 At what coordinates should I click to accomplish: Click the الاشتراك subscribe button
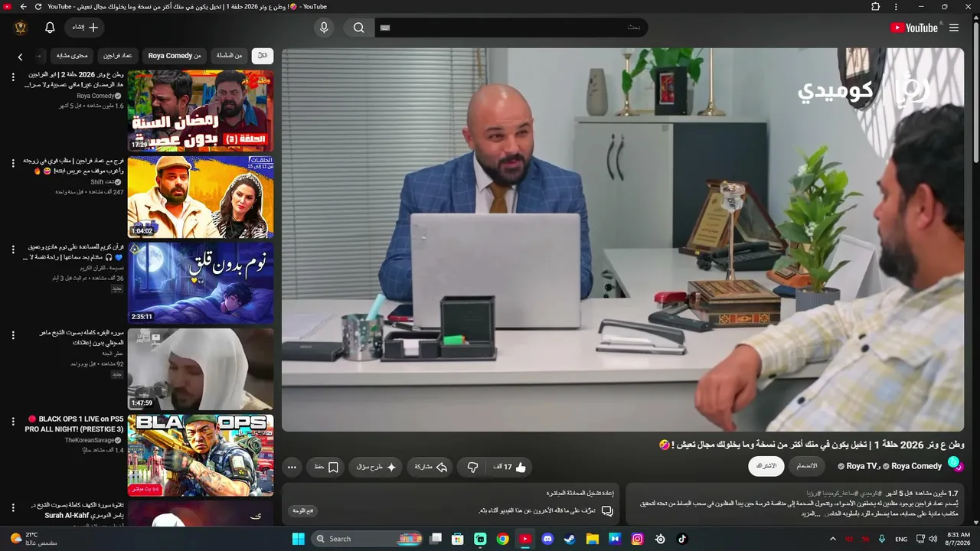tap(766, 466)
